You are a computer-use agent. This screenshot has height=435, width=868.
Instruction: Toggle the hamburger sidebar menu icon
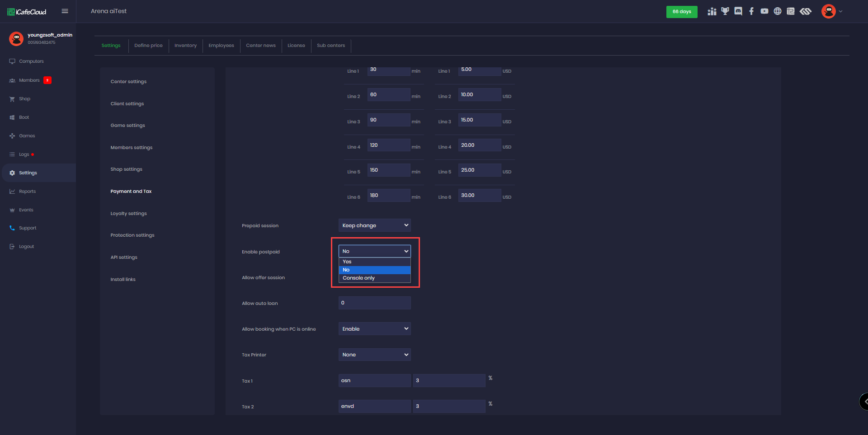point(65,11)
